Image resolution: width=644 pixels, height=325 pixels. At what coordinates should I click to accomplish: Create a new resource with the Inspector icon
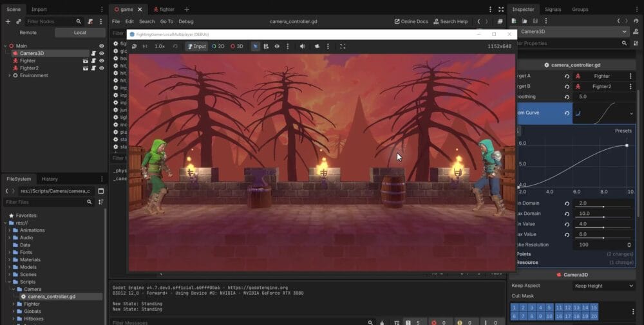[514, 21]
